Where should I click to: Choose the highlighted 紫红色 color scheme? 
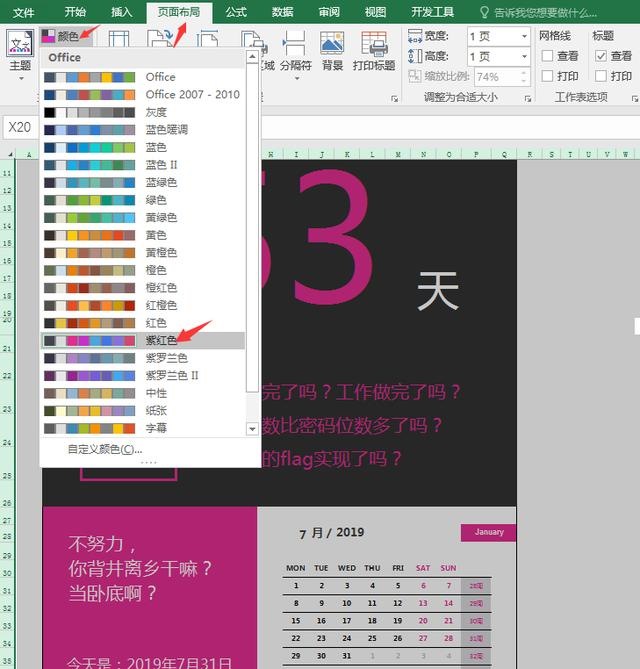[x=143, y=340]
